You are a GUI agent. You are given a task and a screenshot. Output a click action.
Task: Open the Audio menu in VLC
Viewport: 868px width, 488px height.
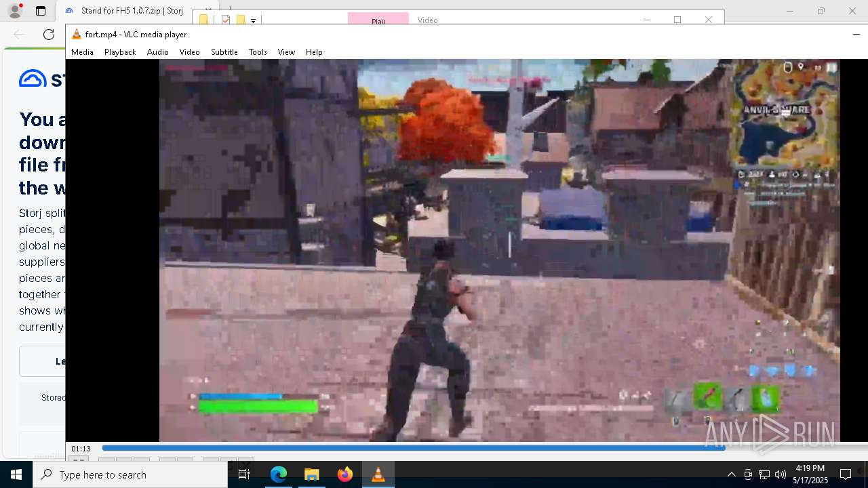coord(157,52)
